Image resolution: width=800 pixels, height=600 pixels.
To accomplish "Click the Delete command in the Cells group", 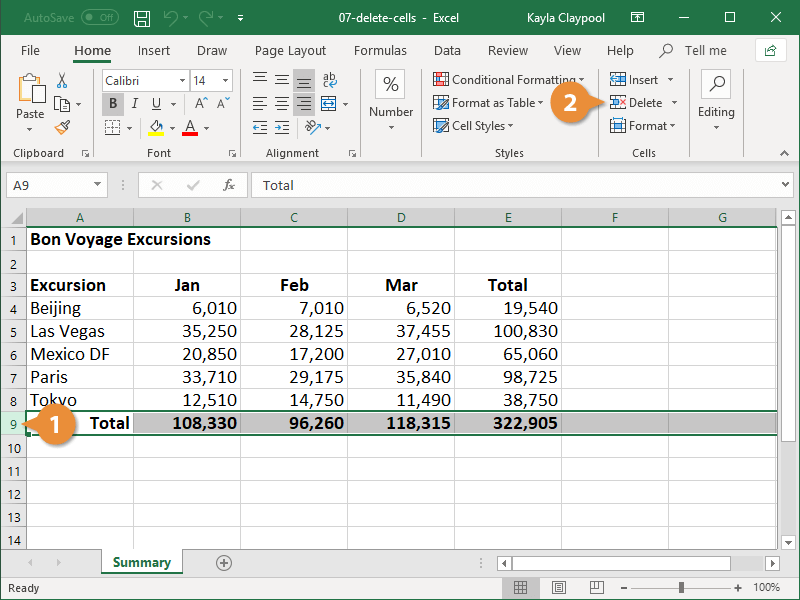I will (640, 102).
